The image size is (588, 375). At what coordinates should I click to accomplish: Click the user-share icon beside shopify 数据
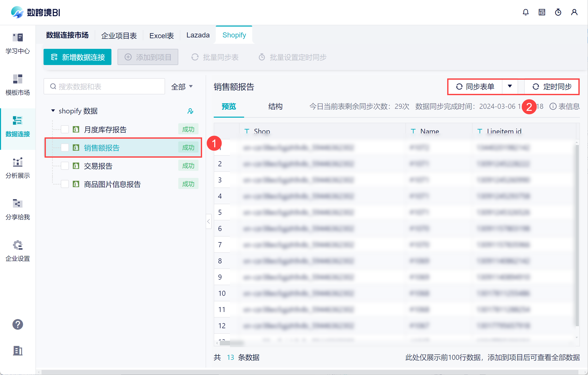190,111
